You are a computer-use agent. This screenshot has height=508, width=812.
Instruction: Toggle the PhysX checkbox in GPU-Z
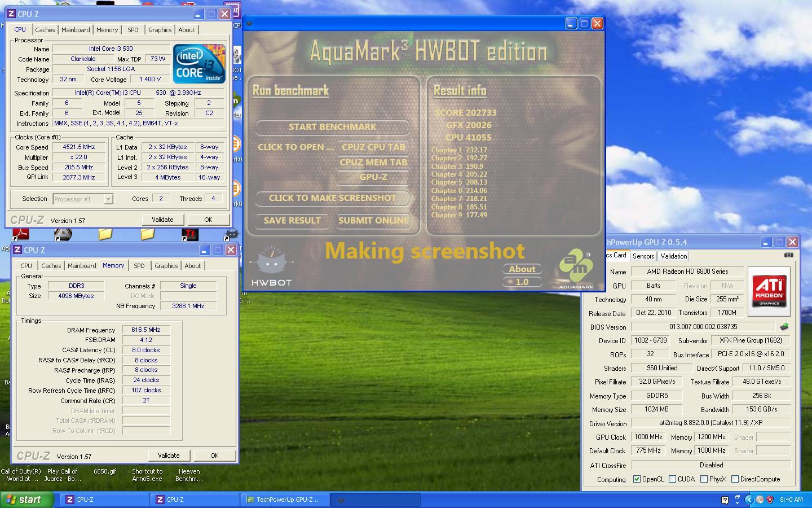click(704, 479)
